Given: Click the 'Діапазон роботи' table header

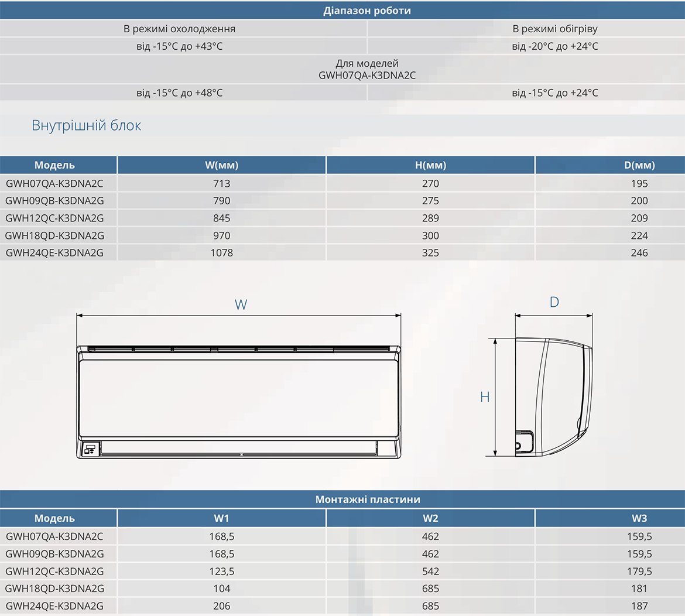Looking at the screenshot, I should tap(367, 11).
